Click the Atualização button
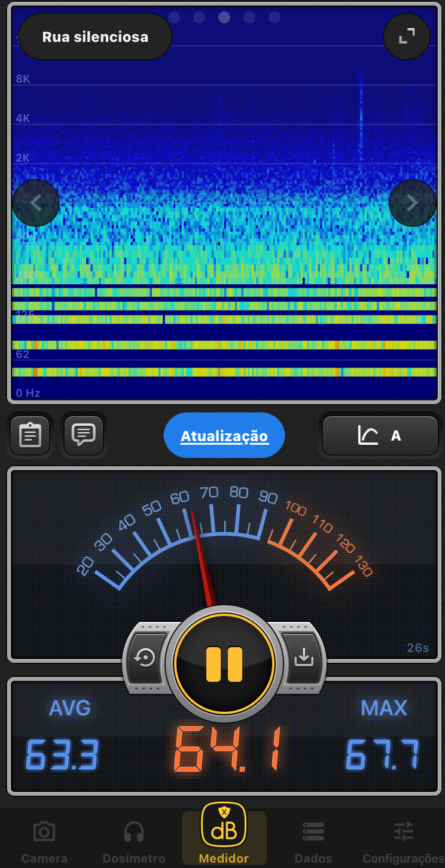Viewport: 445px width, 868px height. [224, 436]
